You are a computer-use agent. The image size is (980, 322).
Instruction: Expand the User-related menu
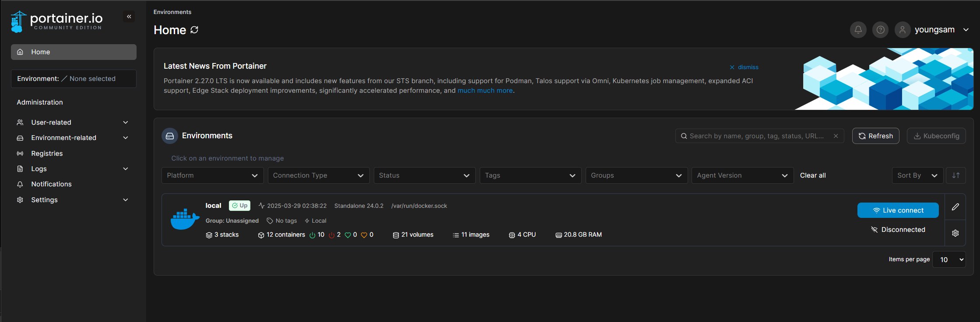tap(74, 122)
